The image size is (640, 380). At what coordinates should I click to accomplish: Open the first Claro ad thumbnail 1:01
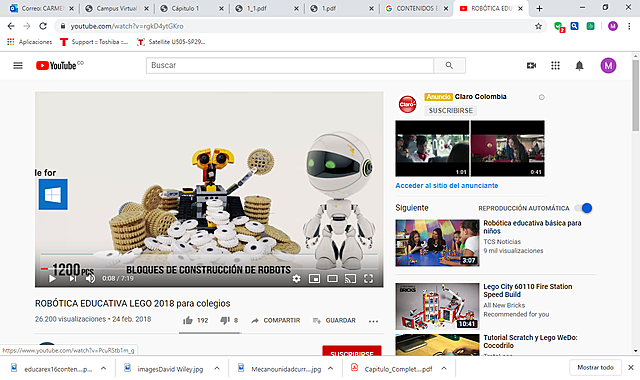[432, 148]
